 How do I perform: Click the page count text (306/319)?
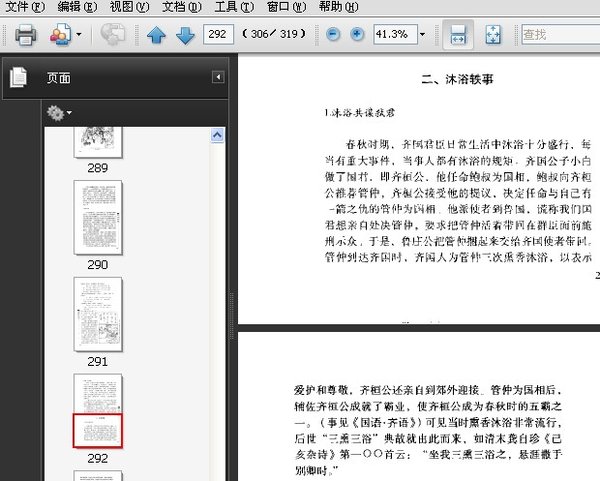click(x=274, y=34)
